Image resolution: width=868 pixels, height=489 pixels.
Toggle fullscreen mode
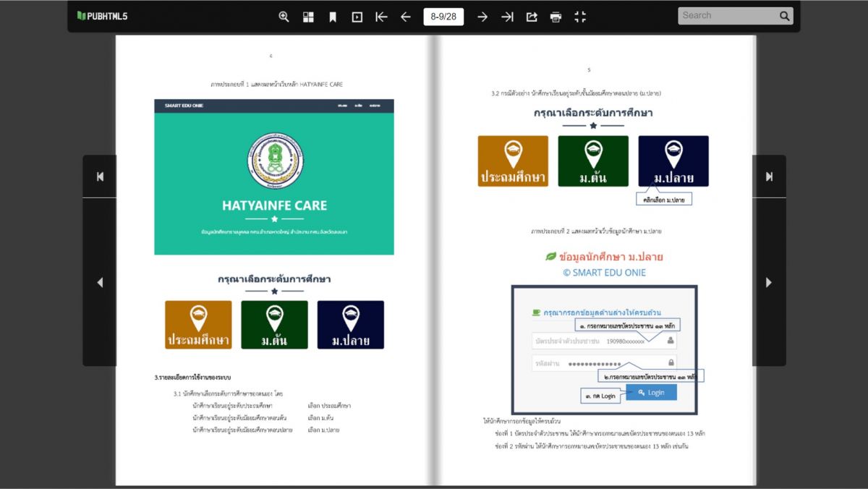(x=580, y=17)
